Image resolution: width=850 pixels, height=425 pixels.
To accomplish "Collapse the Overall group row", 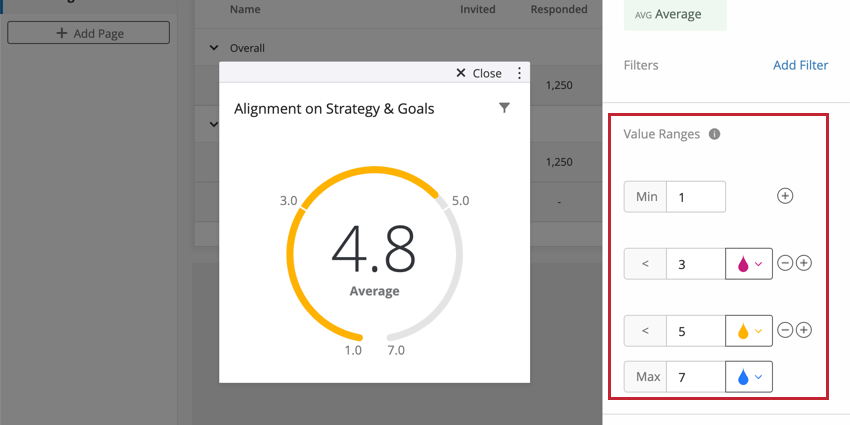I will coord(213,47).
